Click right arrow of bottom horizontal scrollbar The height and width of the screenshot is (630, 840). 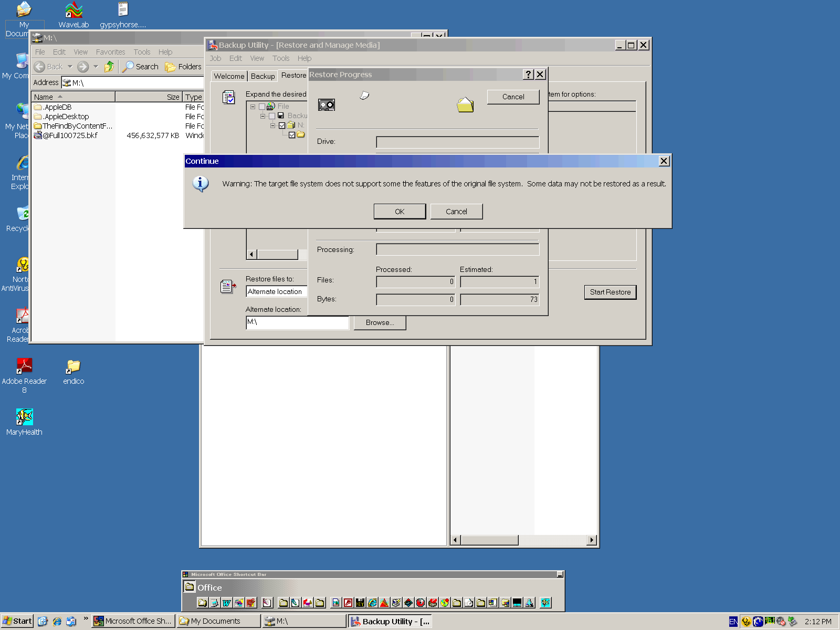592,540
